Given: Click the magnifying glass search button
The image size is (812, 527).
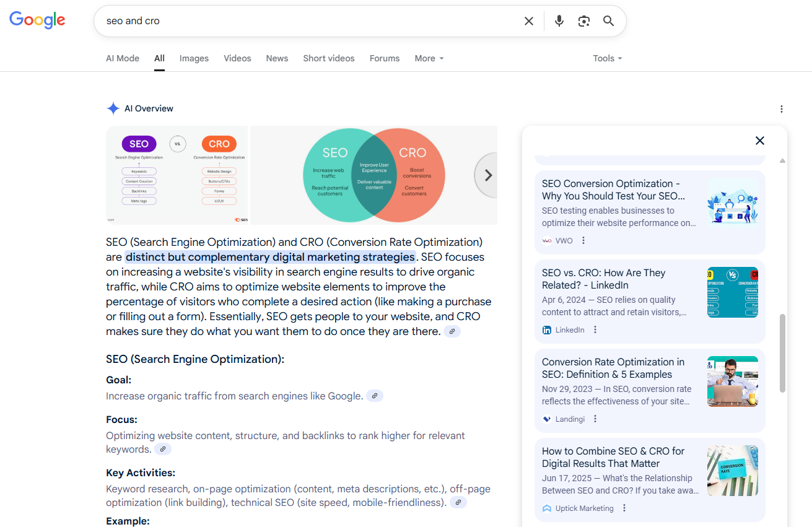Looking at the screenshot, I should [608, 21].
